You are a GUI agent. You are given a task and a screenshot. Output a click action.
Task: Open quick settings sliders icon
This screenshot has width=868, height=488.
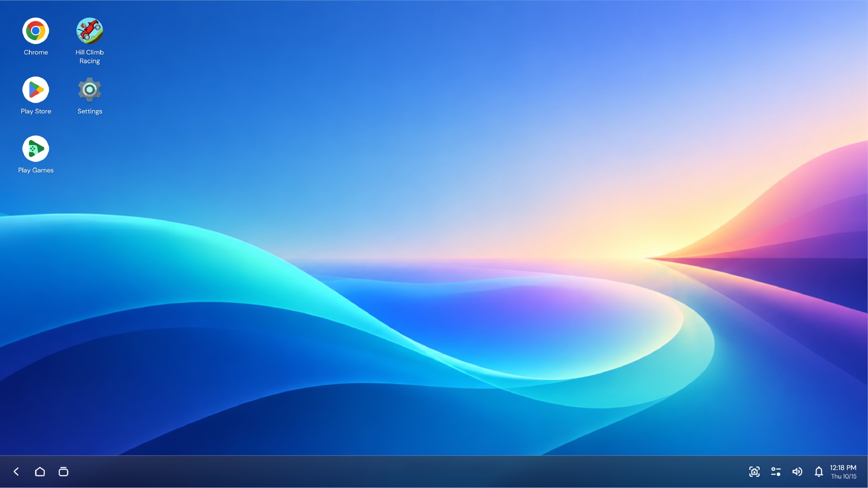[x=776, y=472]
